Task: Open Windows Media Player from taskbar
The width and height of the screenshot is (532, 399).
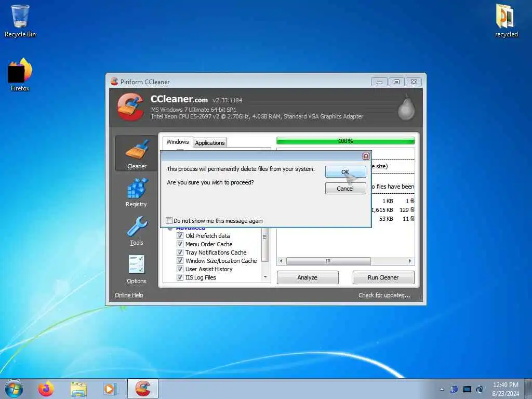Action: click(110, 389)
